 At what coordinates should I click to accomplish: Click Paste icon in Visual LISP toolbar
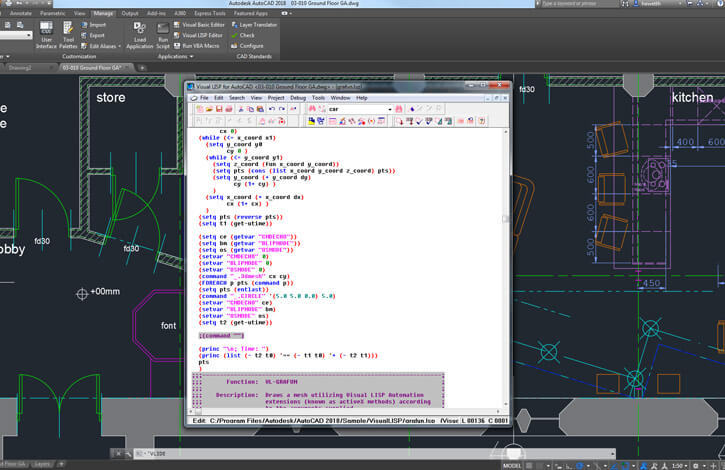[260, 109]
